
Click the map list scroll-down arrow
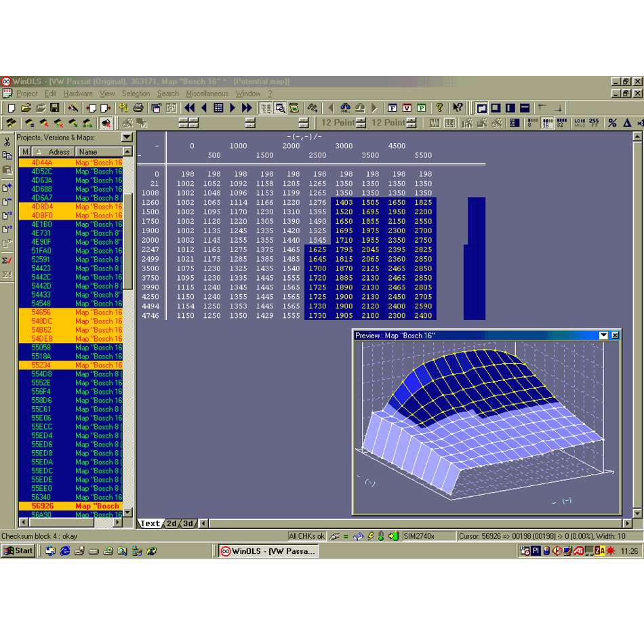pyautogui.click(x=127, y=512)
